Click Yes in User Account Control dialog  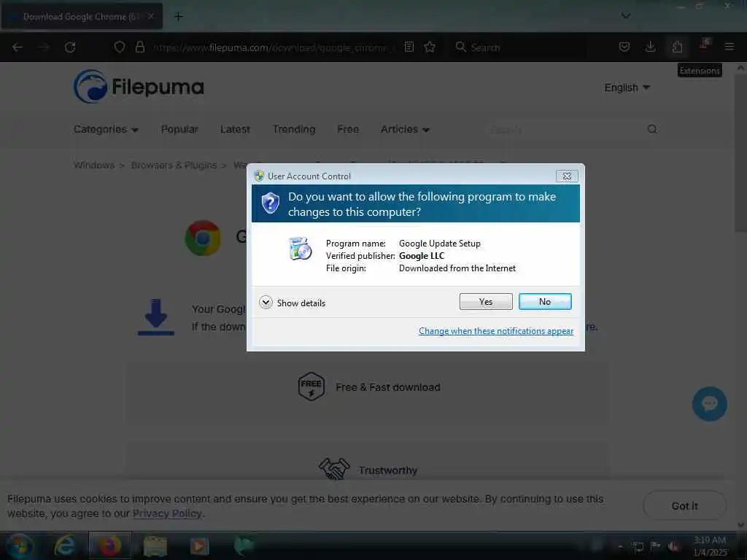point(485,301)
